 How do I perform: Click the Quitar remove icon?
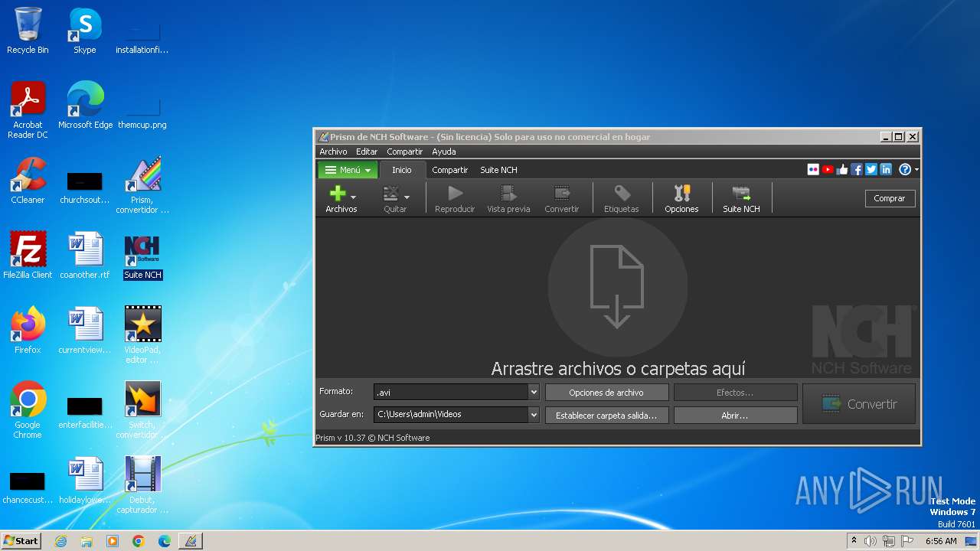click(391, 194)
